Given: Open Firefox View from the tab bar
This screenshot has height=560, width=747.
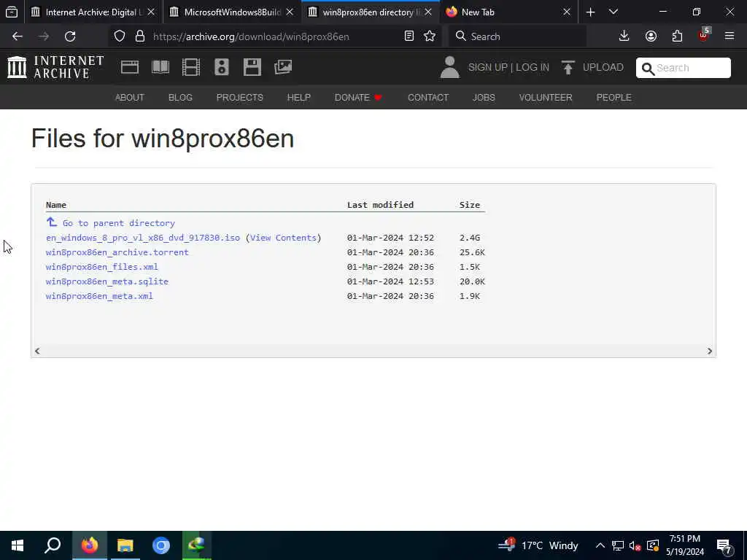Looking at the screenshot, I should pyautogui.click(x=12, y=12).
